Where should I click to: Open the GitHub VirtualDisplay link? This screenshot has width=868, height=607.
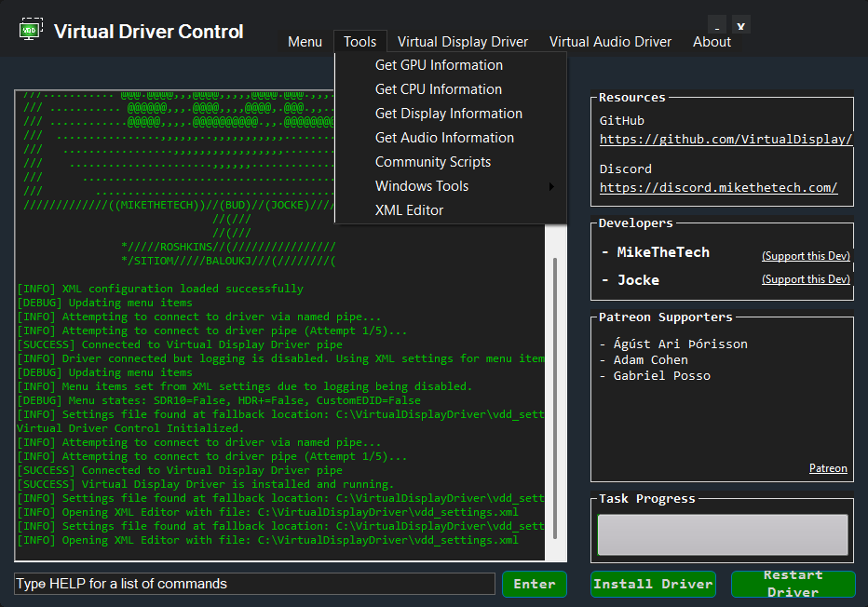tap(726, 140)
